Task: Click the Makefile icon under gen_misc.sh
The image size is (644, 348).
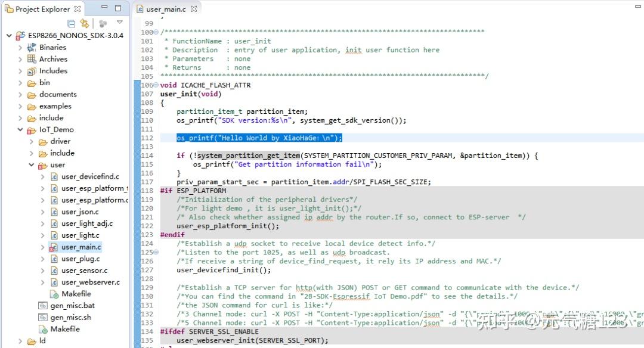Action: pyautogui.click(x=43, y=329)
